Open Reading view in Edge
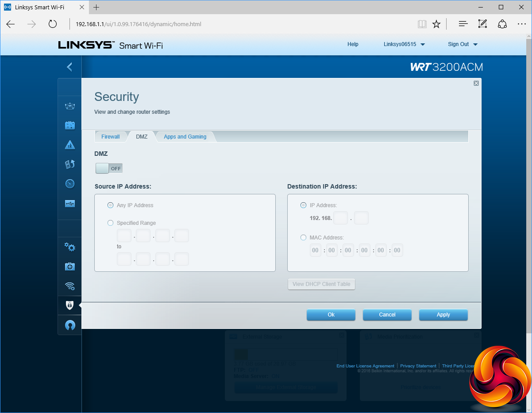The height and width of the screenshot is (413, 532). pyautogui.click(x=422, y=24)
